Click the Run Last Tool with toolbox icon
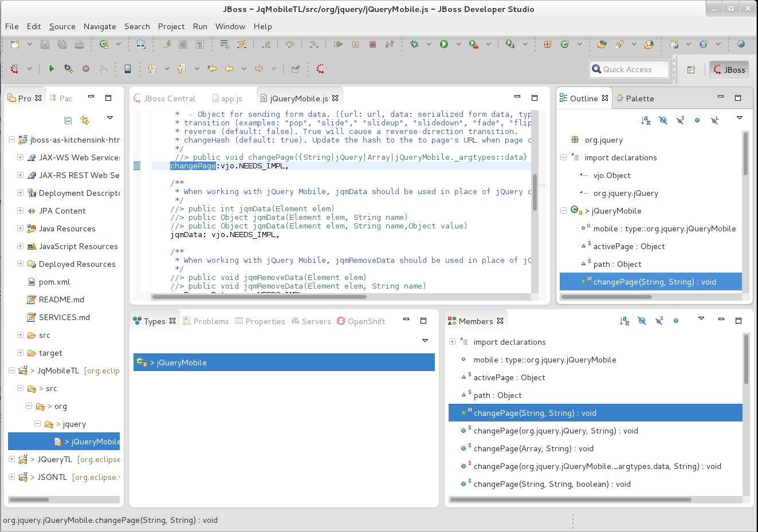Image resolution: width=758 pixels, height=532 pixels. 474,44
